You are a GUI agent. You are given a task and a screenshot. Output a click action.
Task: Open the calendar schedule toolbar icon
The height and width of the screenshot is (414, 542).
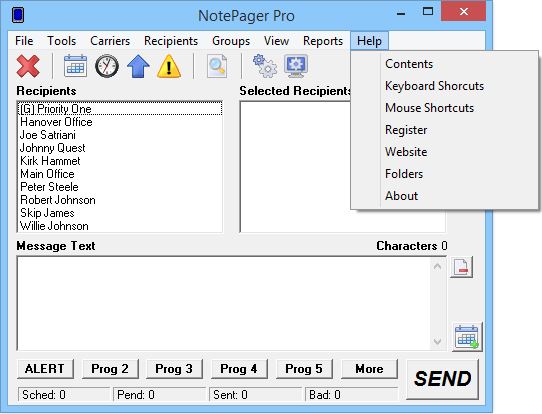tap(75, 66)
